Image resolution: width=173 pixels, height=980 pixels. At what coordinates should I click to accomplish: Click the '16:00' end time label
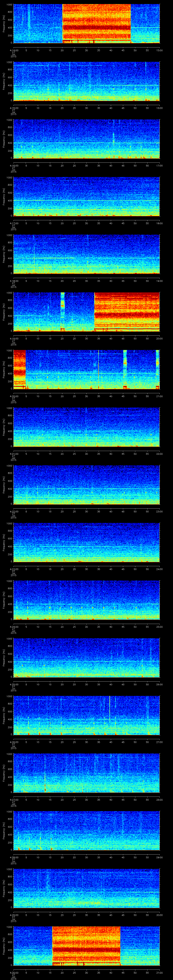coord(160,108)
